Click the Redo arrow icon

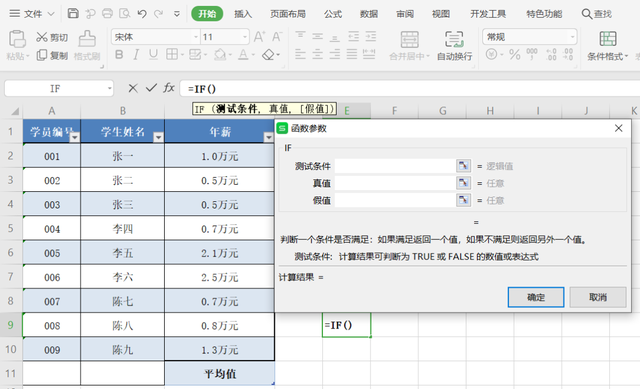[158, 14]
